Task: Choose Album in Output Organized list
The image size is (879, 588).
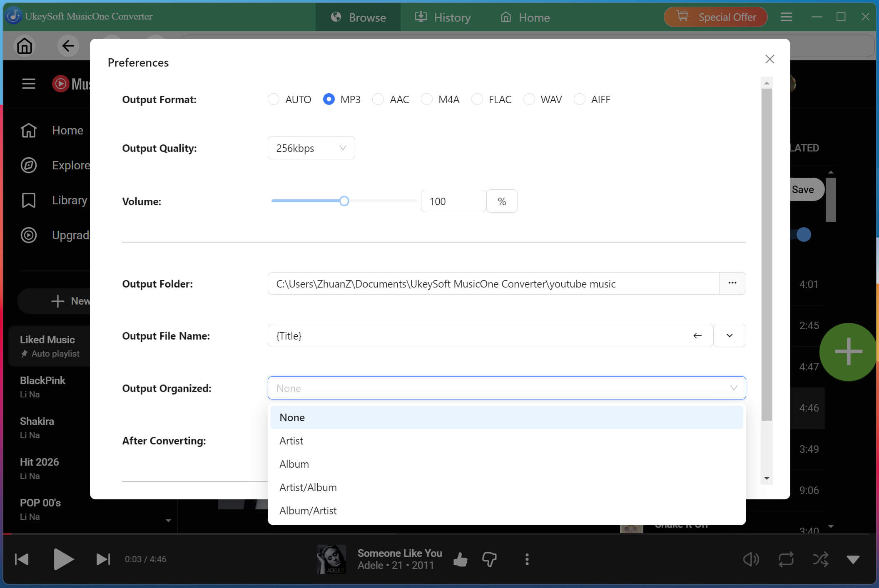Action: pyautogui.click(x=506, y=464)
